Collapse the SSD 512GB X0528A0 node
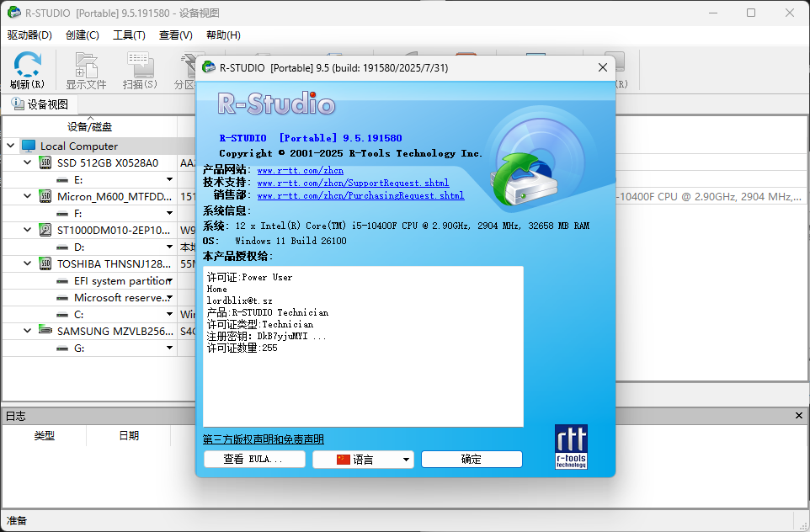The width and height of the screenshot is (810, 532). pyautogui.click(x=28, y=162)
